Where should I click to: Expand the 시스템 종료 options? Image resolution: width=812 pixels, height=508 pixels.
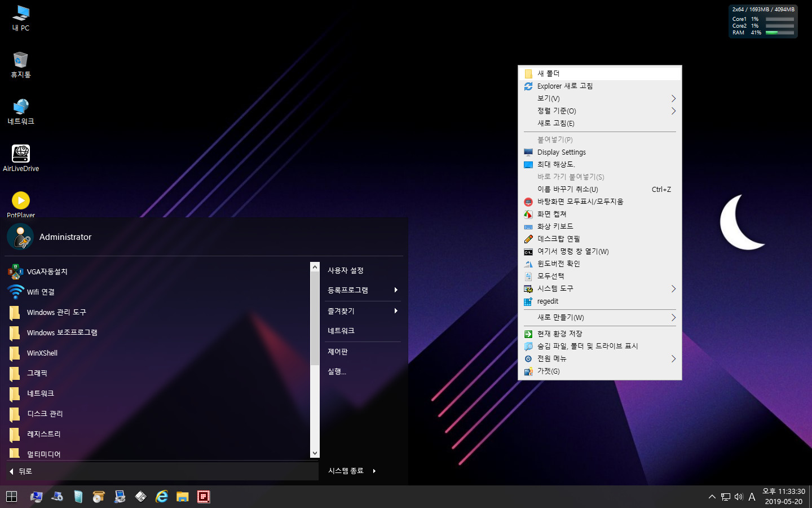(352, 471)
